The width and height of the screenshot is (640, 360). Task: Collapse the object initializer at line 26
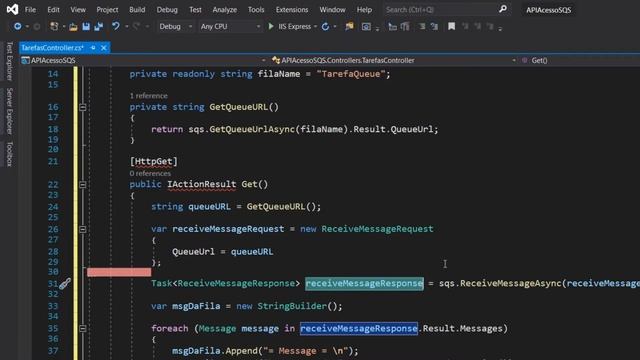click(x=82, y=229)
